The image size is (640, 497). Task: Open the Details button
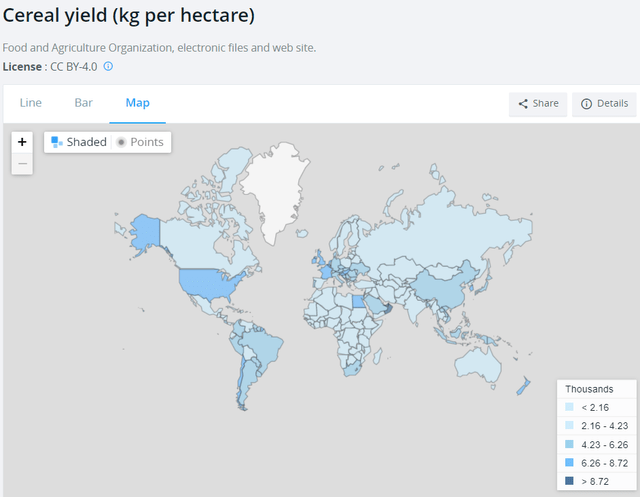(604, 104)
